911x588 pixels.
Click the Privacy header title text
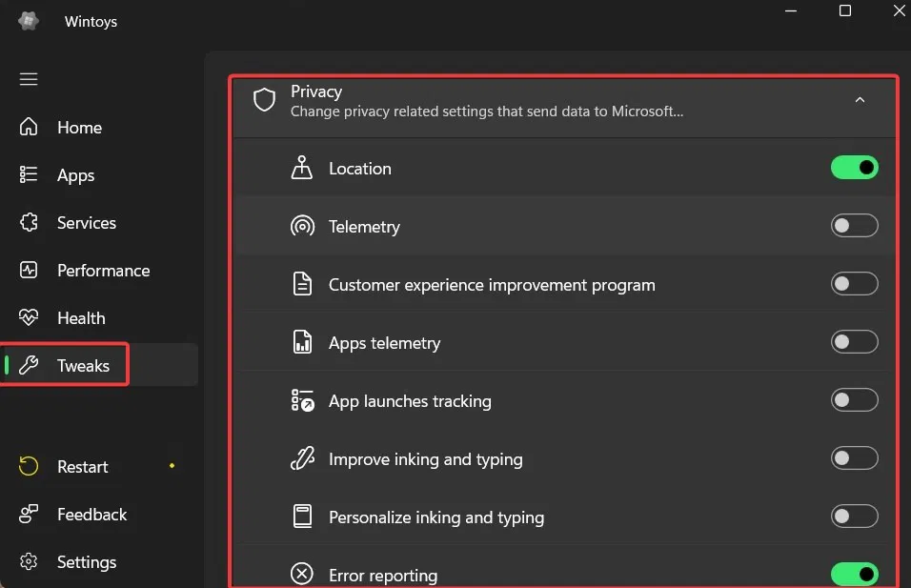click(316, 91)
